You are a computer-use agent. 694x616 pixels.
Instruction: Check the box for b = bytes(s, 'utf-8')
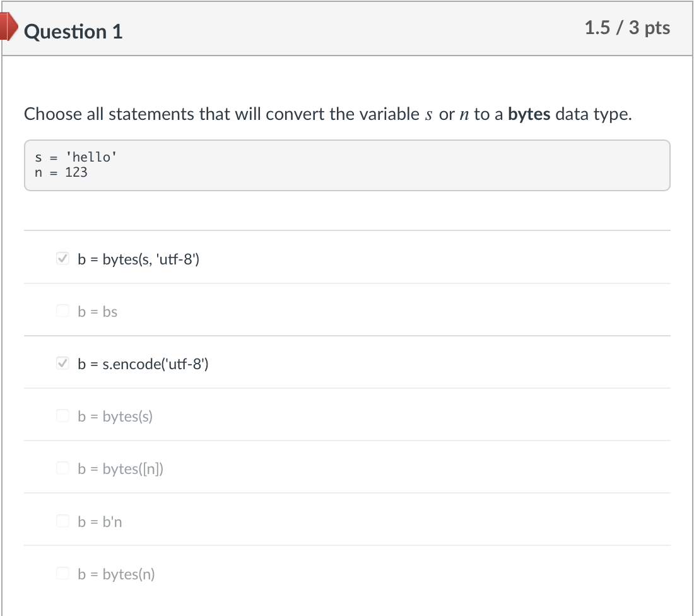(62, 258)
